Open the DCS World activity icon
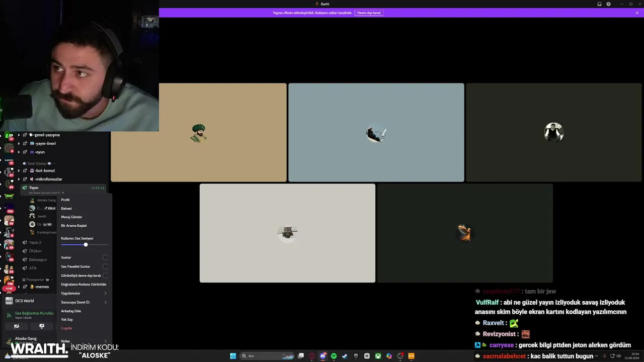 [9, 301]
